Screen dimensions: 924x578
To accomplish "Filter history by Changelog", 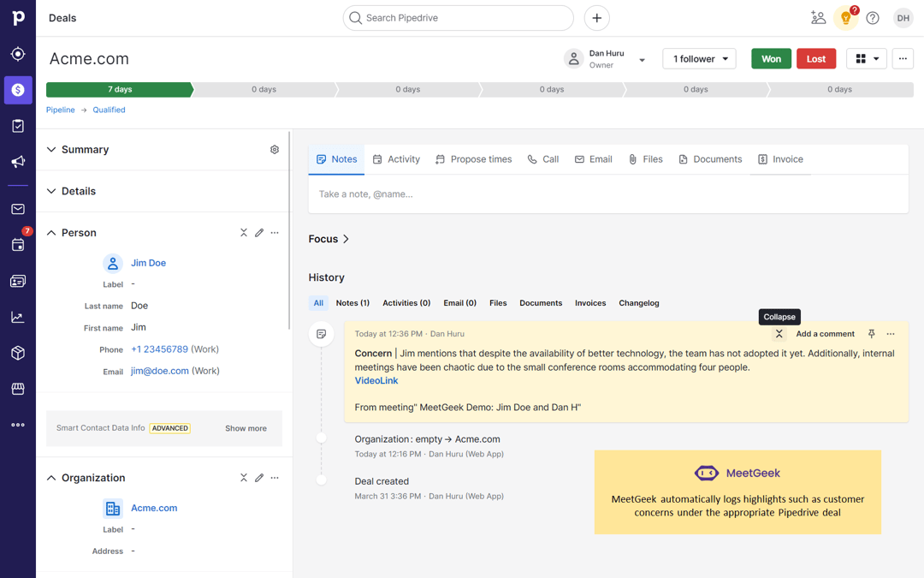I will (637, 302).
